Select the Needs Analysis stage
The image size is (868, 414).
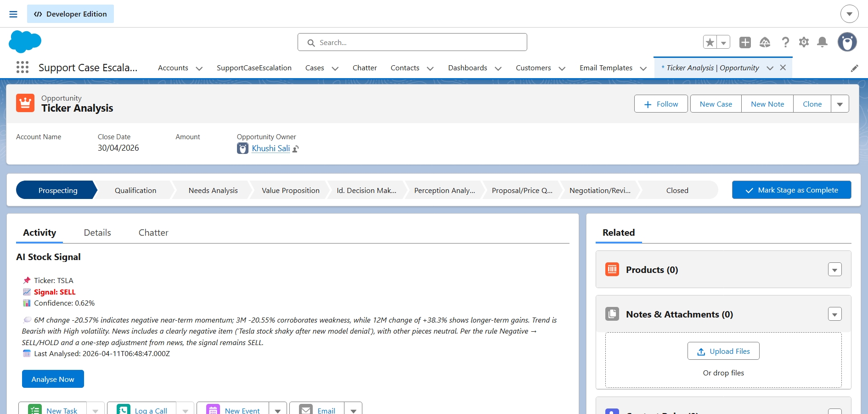click(213, 190)
